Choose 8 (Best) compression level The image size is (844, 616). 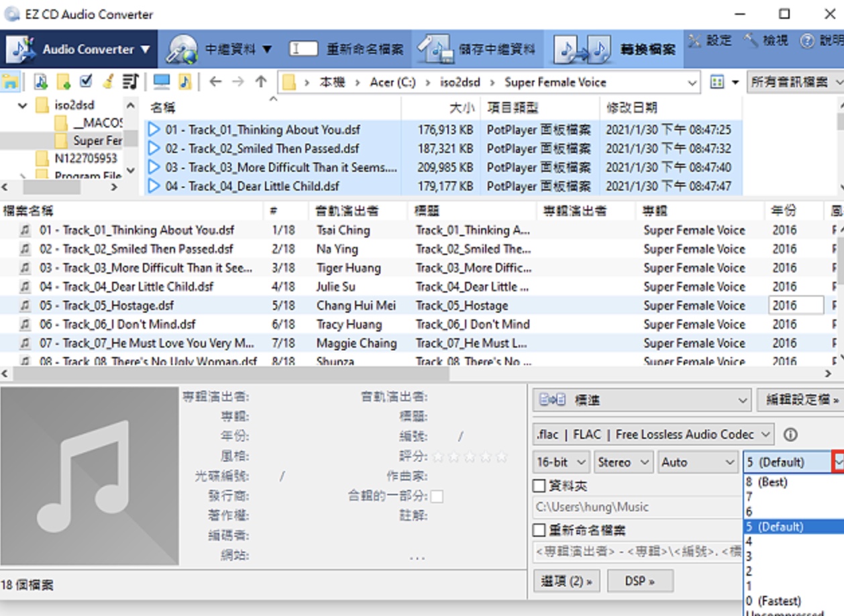(794, 482)
